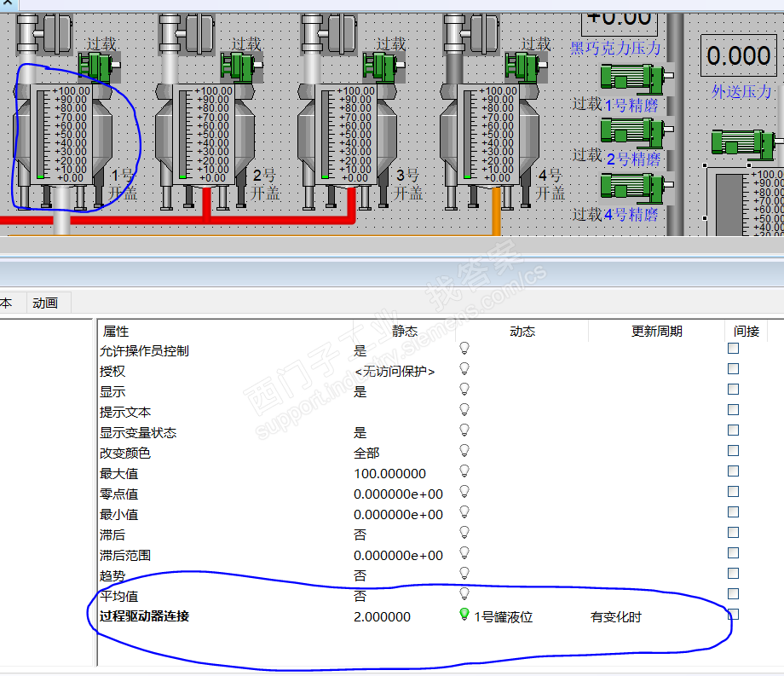Click the green lightbulb beside 过程驱动器连接
The image size is (784, 676).
(464, 615)
